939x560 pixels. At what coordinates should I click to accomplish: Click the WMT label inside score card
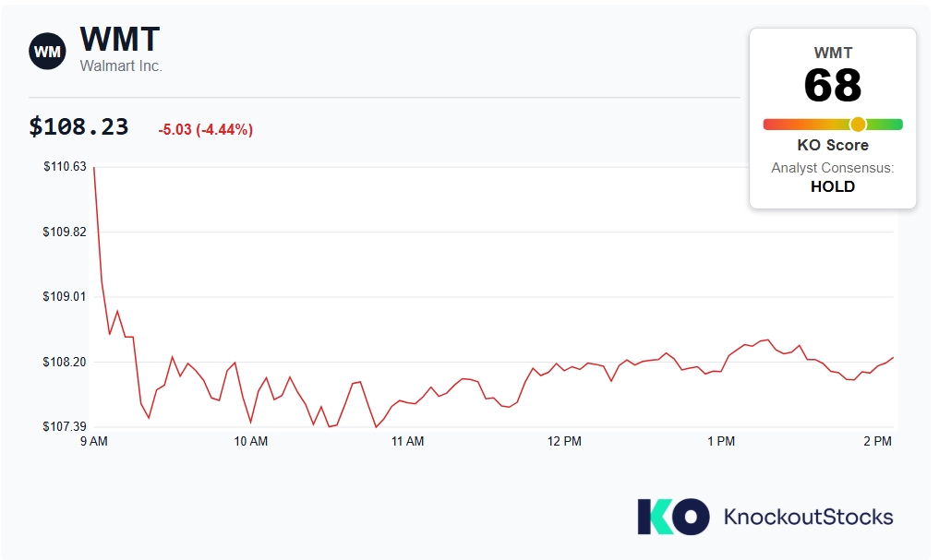click(x=833, y=53)
